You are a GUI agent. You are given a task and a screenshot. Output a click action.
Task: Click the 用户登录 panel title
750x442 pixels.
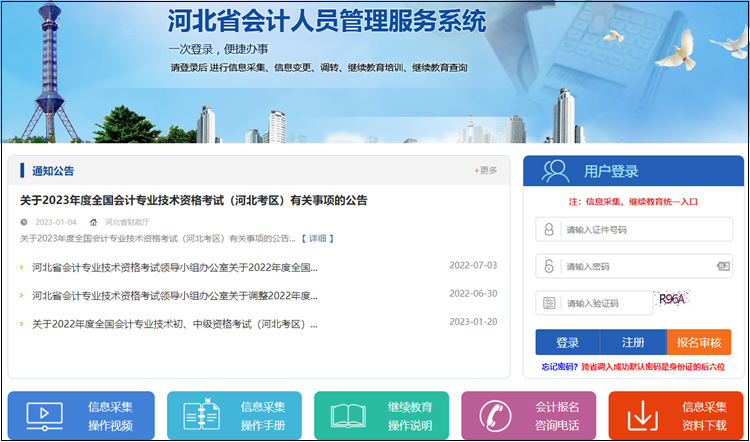point(611,171)
